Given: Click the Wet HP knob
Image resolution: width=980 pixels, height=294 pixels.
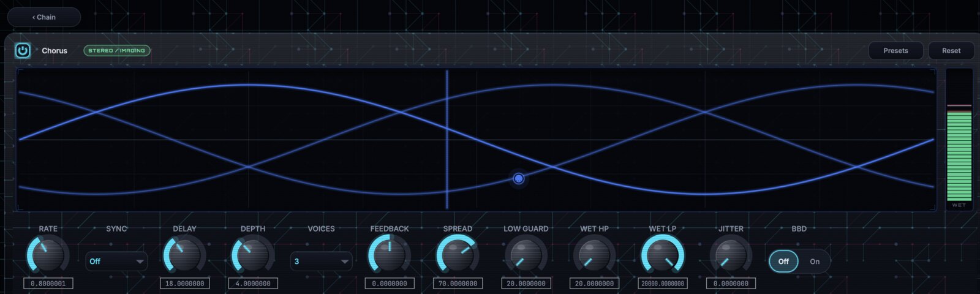Looking at the screenshot, I should click(594, 255).
